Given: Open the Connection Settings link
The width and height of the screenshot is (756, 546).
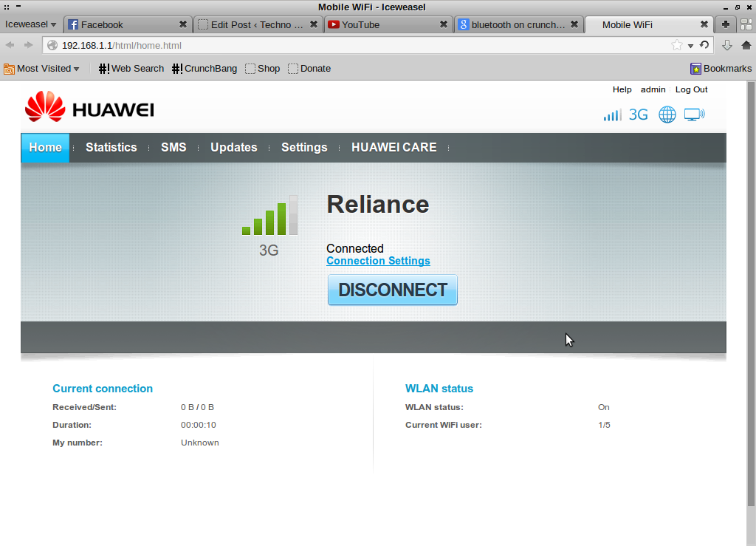Looking at the screenshot, I should click(x=378, y=261).
